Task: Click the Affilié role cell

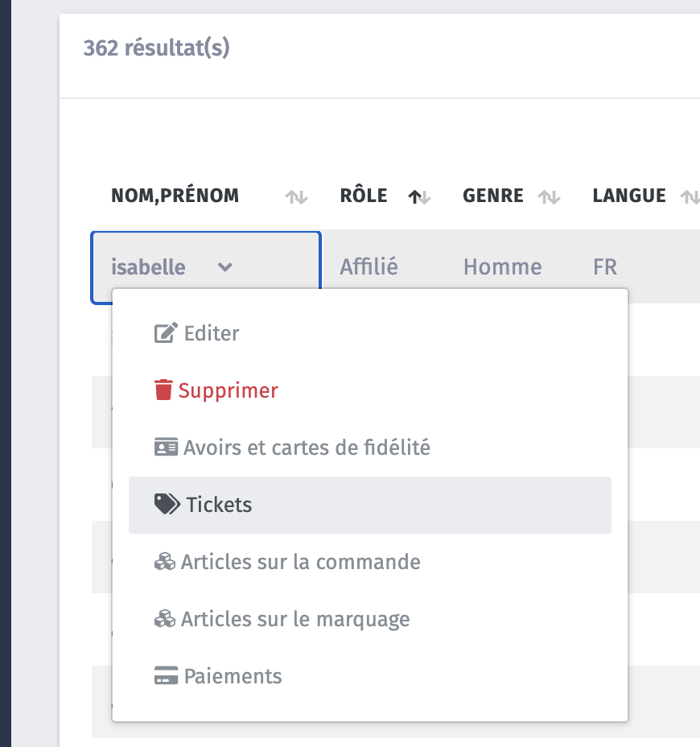Action: click(x=369, y=267)
